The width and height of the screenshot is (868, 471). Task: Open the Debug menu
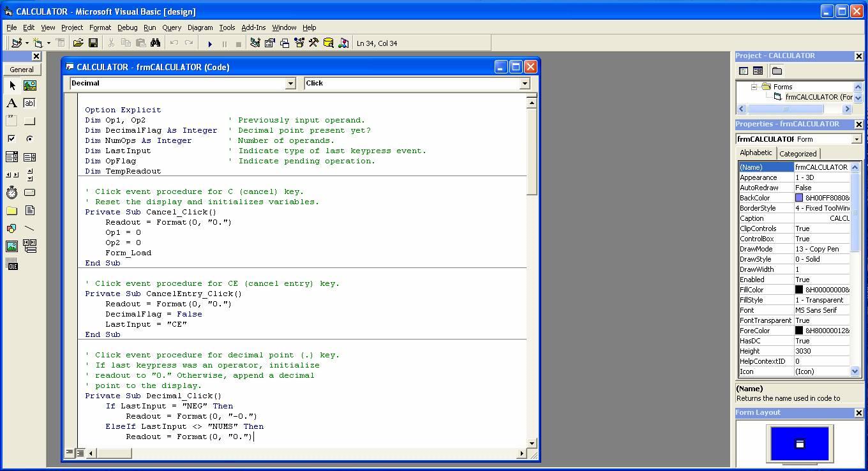click(x=126, y=27)
